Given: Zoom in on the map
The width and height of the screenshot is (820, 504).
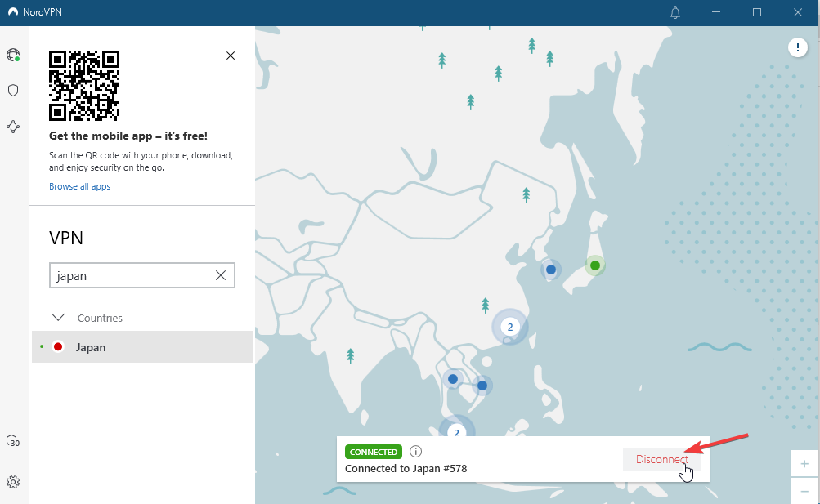Looking at the screenshot, I should click(804, 463).
